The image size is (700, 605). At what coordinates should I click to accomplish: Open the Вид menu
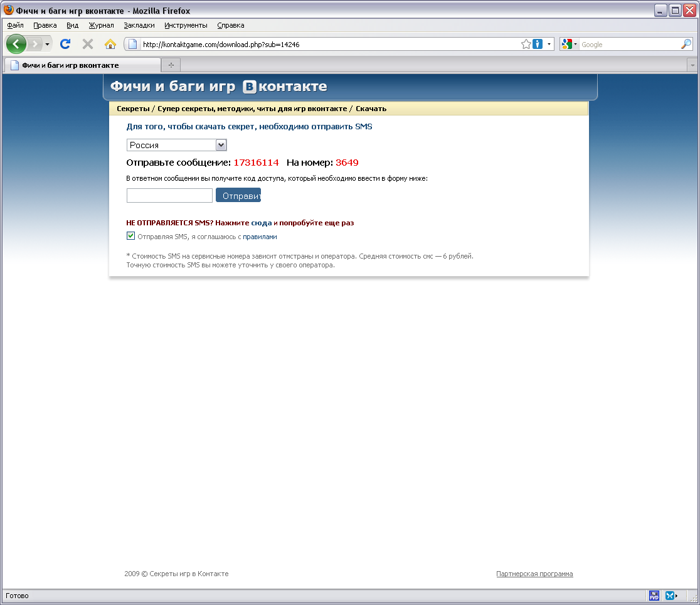click(x=72, y=25)
